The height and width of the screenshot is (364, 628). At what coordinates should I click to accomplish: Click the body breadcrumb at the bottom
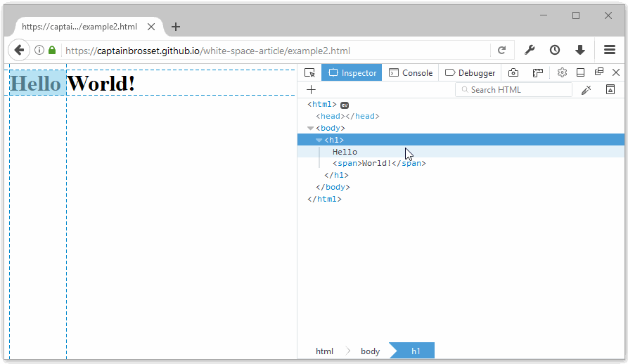pyautogui.click(x=370, y=351)
